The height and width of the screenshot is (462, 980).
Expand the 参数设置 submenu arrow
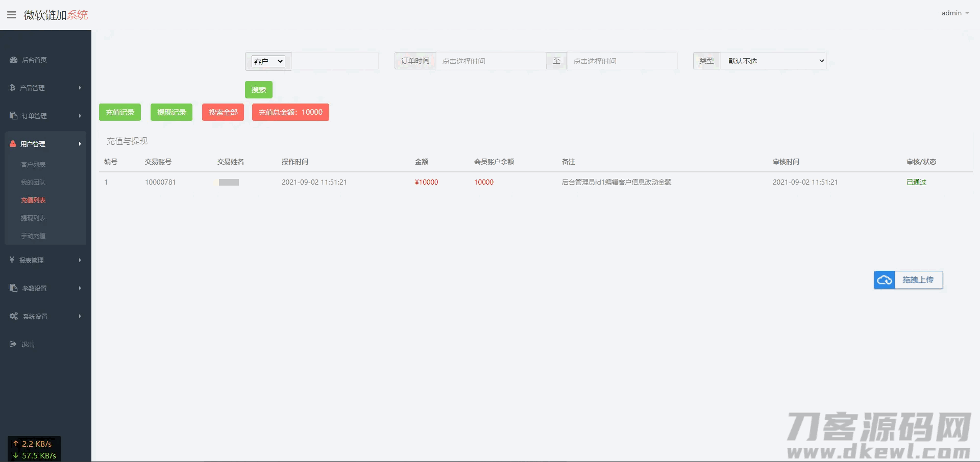coord(80,288)
